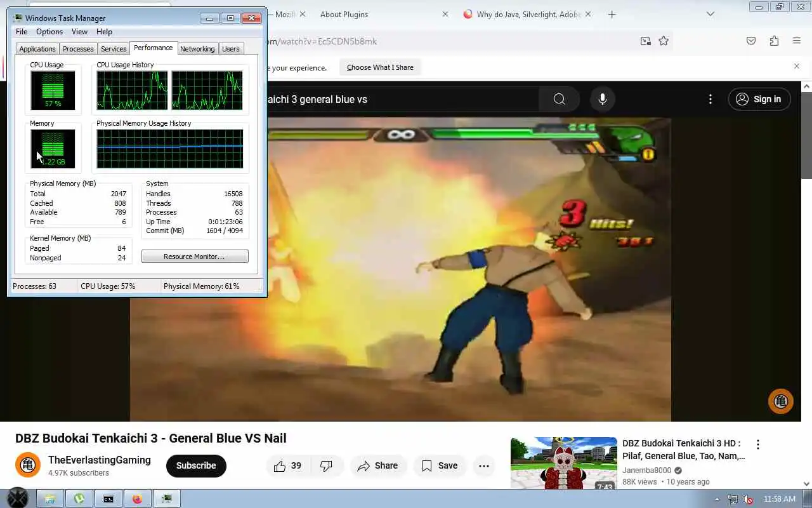812x508 pixels.
Task: Open the File menu in Task Manager
Action: [22, 32]
